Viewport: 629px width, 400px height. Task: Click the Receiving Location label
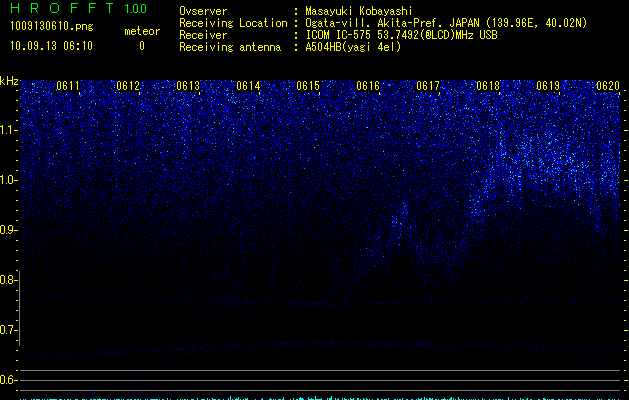click(x=233, y=23)
